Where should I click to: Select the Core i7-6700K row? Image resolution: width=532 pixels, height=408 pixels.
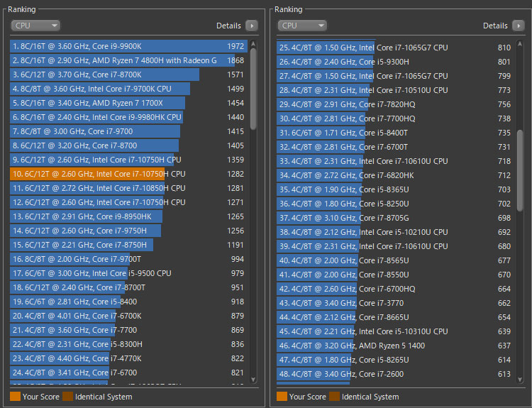tap(129, 316)
